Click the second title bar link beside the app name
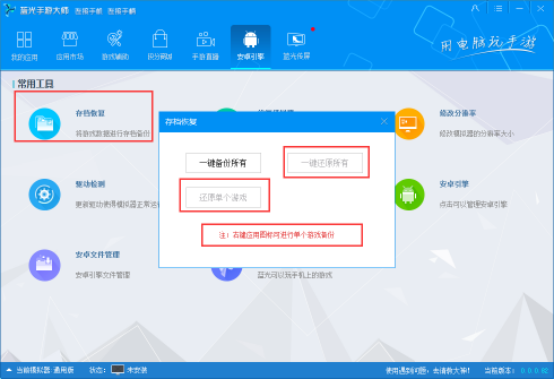Viewport: 554px width, 379px height. (122, 11)
